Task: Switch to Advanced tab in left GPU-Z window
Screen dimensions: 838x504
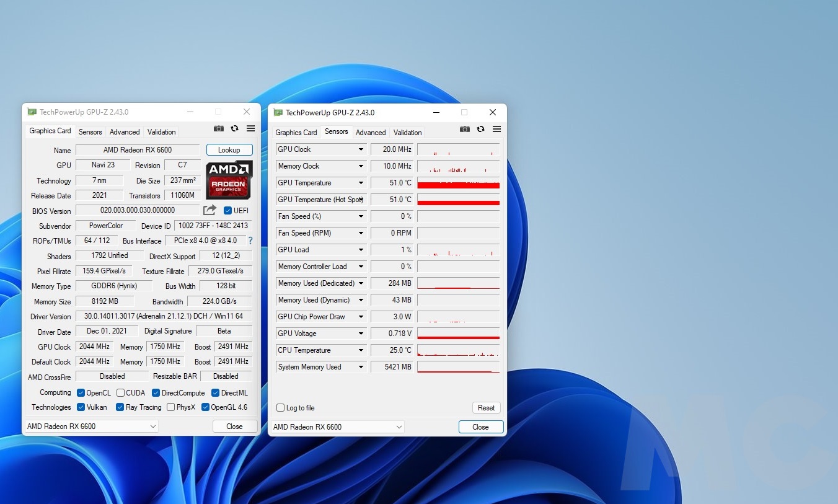Action: 125,132
